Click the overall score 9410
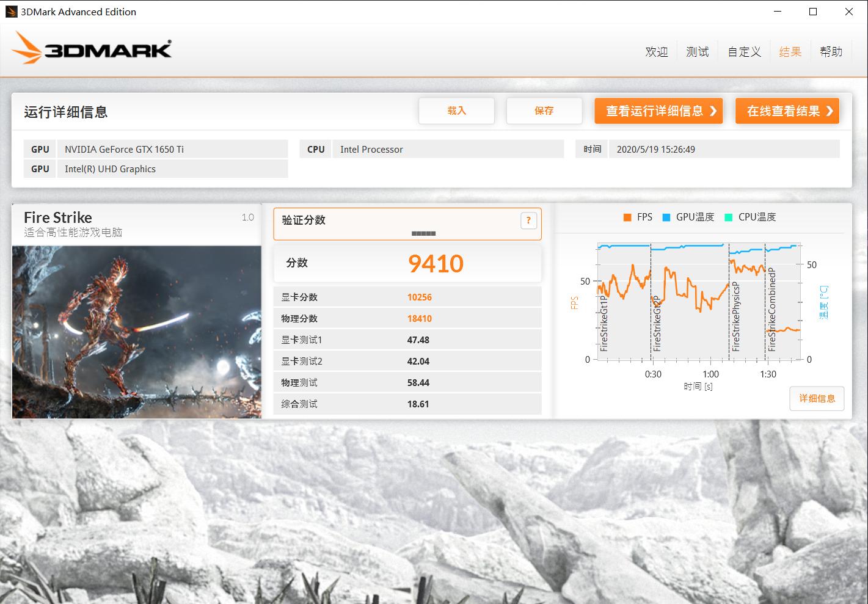868x604 pixels. point(436,264)
